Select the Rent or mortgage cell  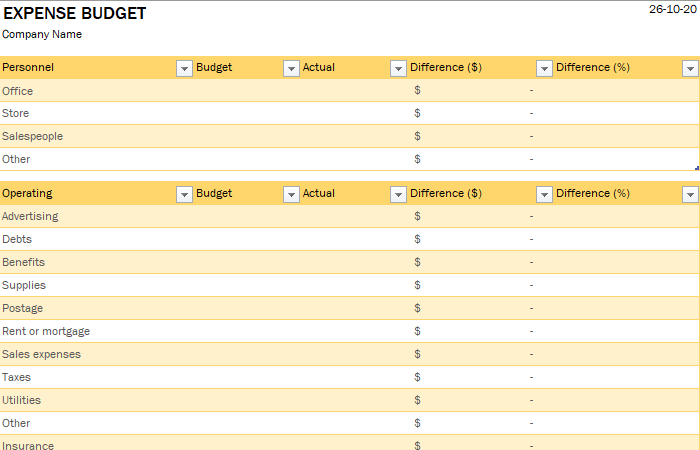(46, 331)
